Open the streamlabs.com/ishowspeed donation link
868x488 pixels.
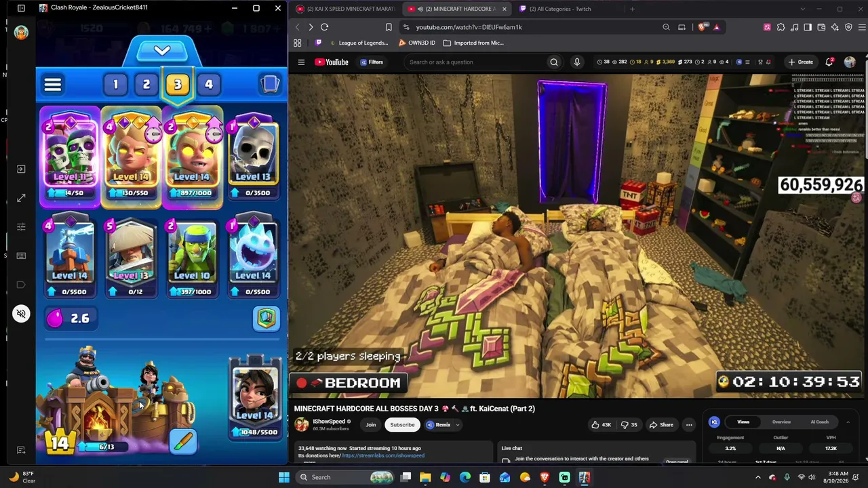coord(383,455)
